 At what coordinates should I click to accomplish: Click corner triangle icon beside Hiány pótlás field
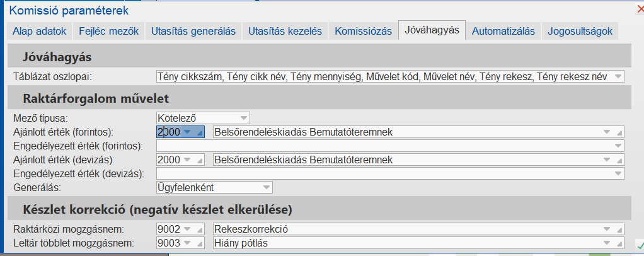(x=619, y=243)
